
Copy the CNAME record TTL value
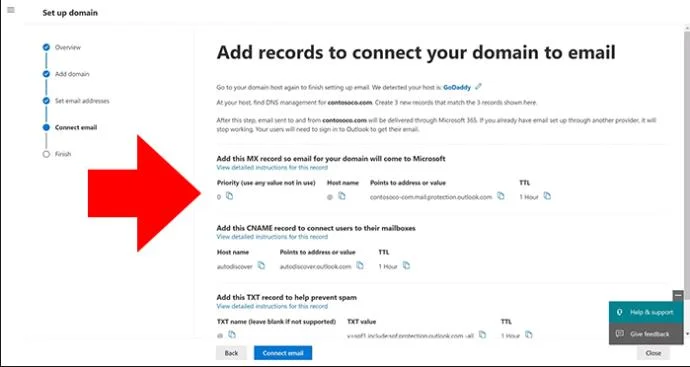click(x=406, y=265)
